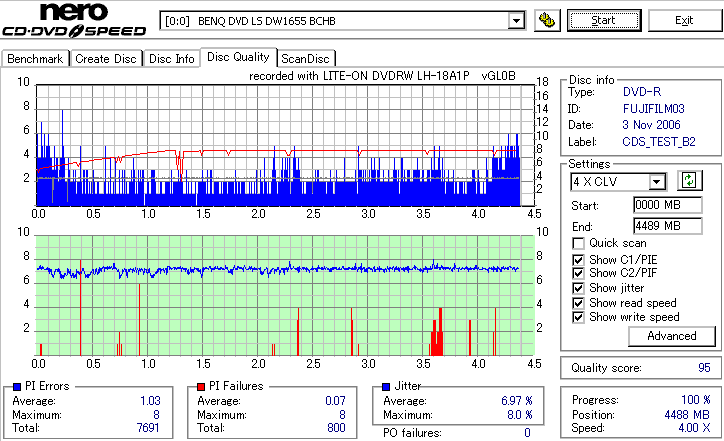Open the BENQ drive selection dropdown

516,21
